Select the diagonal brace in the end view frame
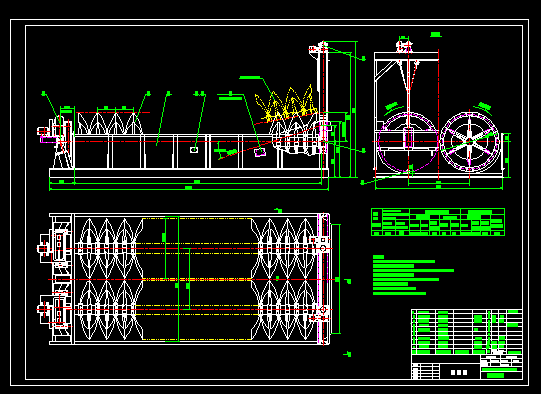The image size is (541, 394). click(x=386, y=71)
